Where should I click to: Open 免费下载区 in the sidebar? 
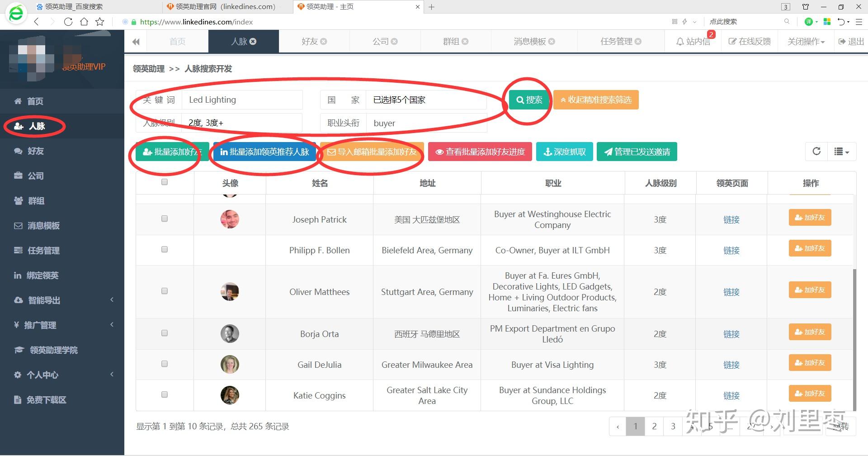point(62,399)
